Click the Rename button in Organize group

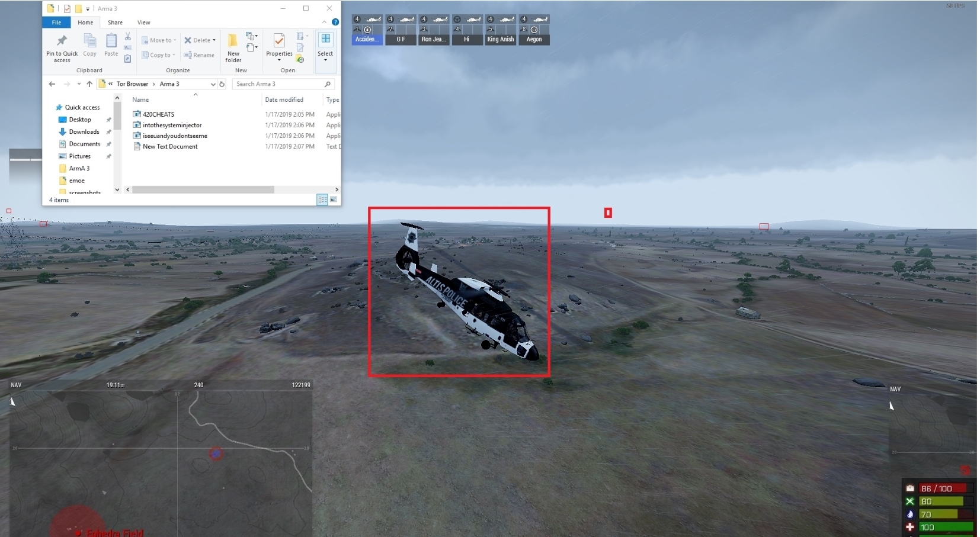199,55
